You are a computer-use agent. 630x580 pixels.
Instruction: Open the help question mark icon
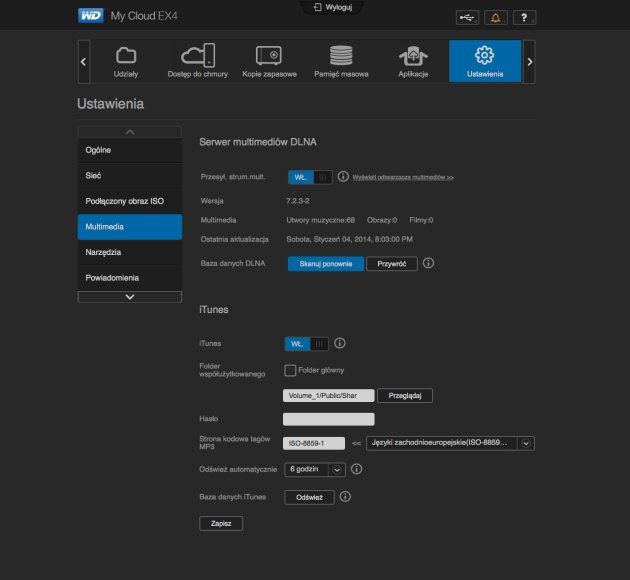tap(524, 18)
